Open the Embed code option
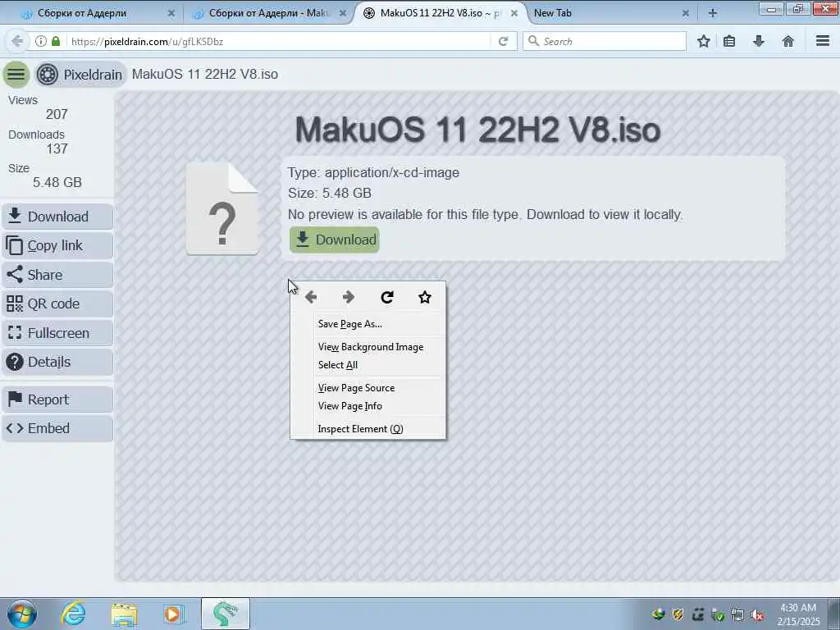This screenshot has width=840, height=630. click(57, 428)
